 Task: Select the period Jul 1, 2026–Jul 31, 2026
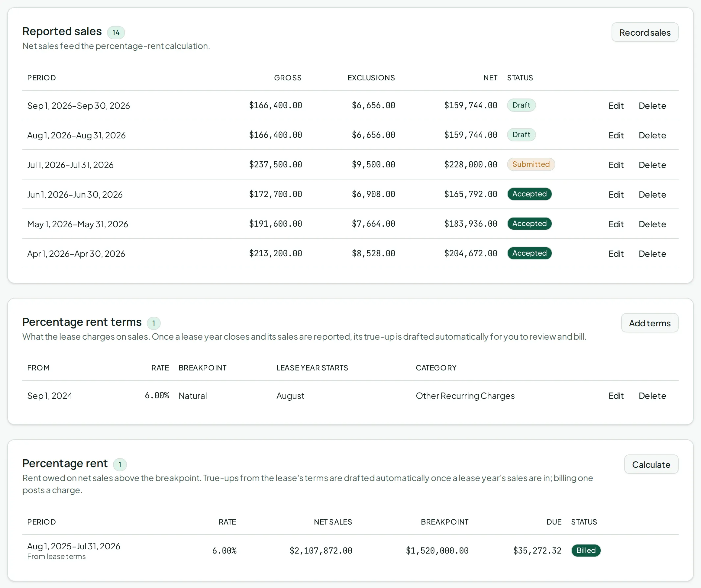70,165
